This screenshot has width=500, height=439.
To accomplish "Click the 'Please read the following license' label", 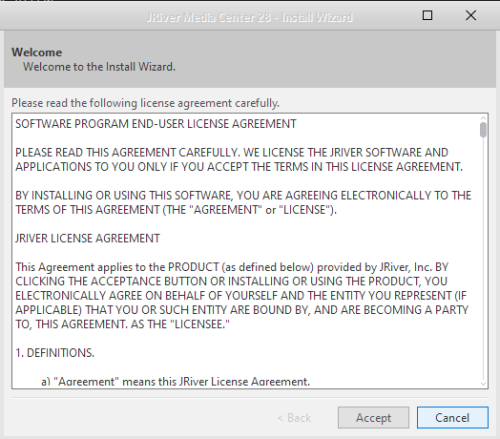I will (145, 103).
